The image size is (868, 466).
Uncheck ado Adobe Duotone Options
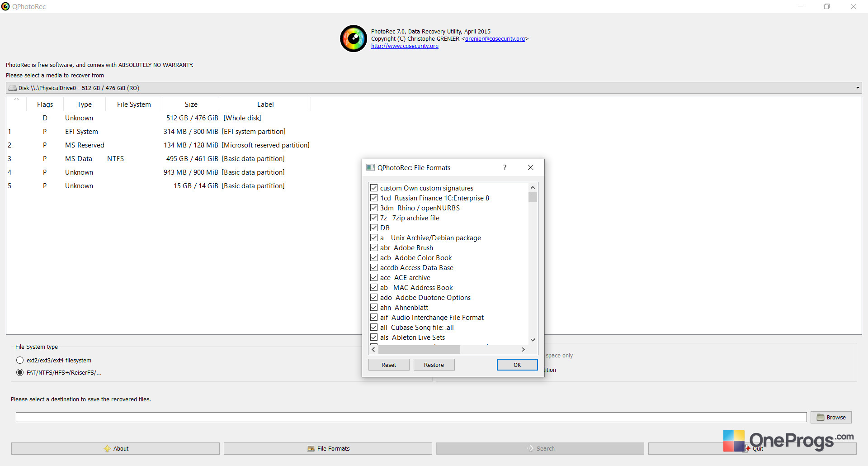tap(374, 297)
